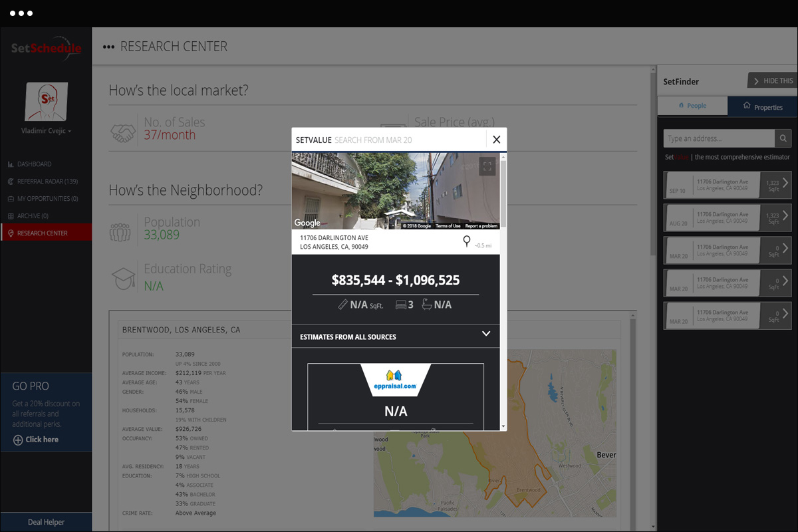Image resolution: width=798 pixels, height=532 pixels.
Task: Click the eppraisal.com logo
Action: (396, 379)
